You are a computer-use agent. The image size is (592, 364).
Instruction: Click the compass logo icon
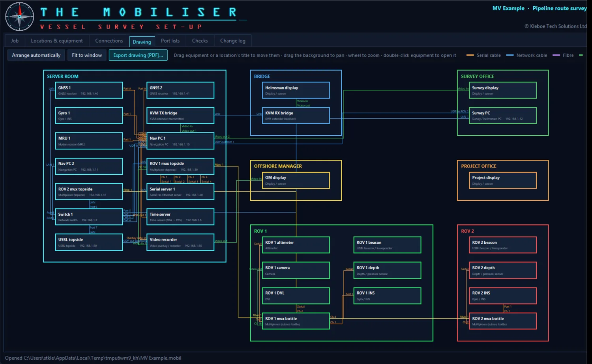click(20, 17)
